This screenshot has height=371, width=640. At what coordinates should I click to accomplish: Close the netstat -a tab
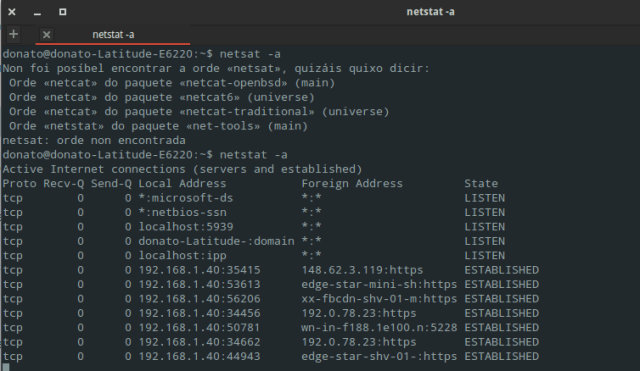[47, 35]
